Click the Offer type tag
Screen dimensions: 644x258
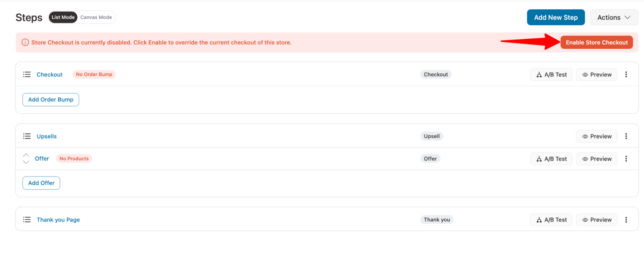pyautogui.click(x=430, y=158)
